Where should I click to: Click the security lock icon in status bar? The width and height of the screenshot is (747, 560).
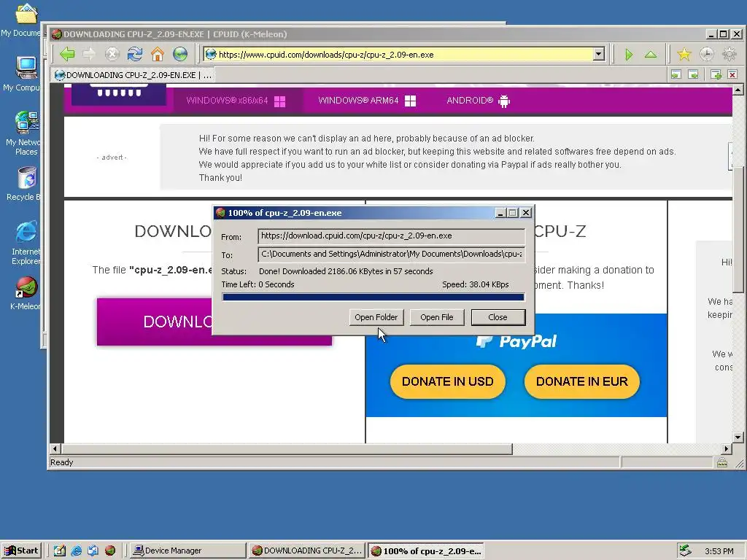[722, 462]
